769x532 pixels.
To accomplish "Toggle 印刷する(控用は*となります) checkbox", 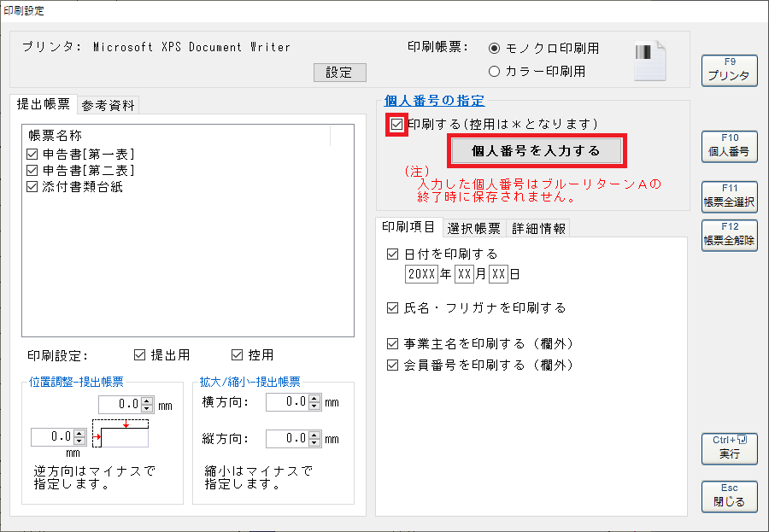I will (396, 125).
